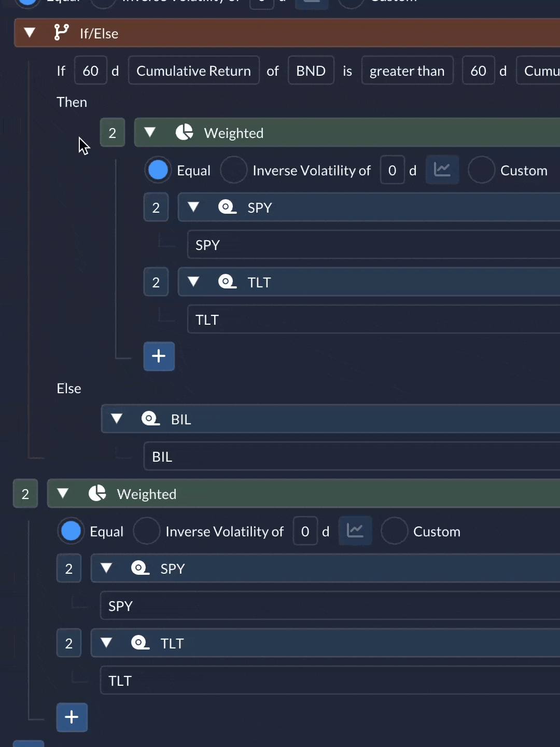Collapse the Weighted block under Then

[150, 132]
